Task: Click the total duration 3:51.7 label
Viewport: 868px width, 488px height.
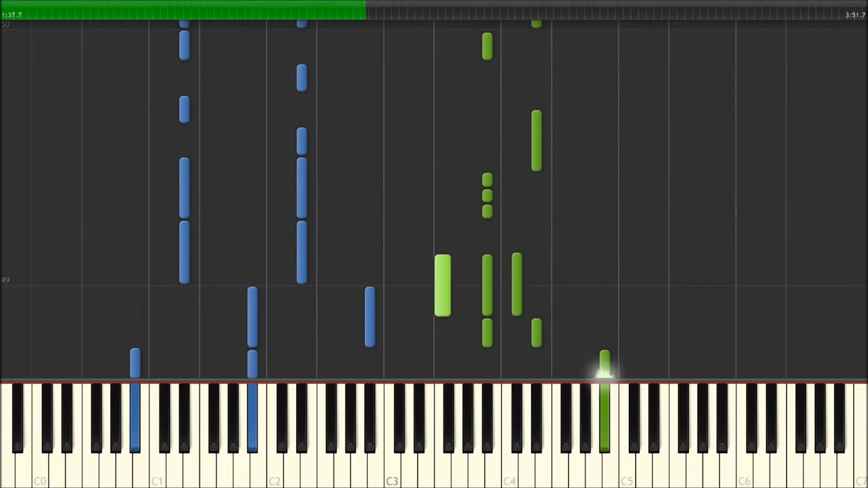Action: 855,15
